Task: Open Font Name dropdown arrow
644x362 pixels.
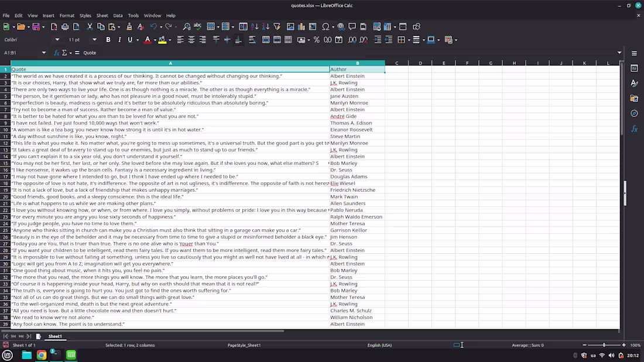Action: (57, 40)
